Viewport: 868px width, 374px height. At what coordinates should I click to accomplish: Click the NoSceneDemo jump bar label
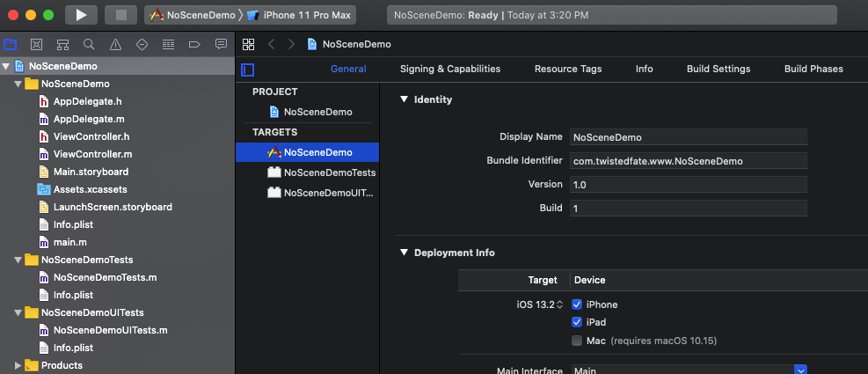(356, 44)
